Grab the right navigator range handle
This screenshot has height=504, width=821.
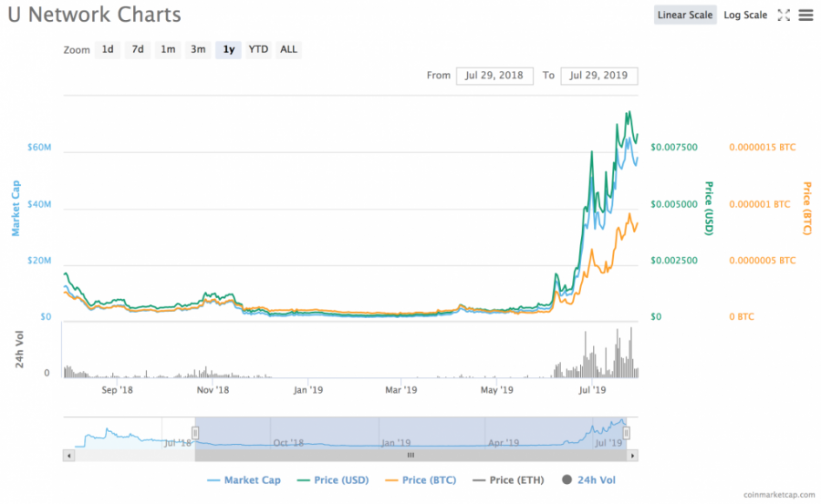pyautogui.click(x=626, y=433)
